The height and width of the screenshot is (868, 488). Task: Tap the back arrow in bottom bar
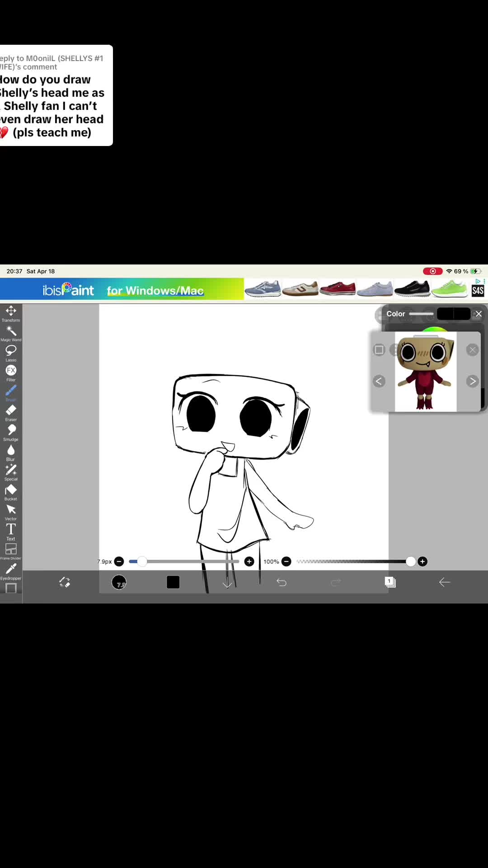[445, 582]
